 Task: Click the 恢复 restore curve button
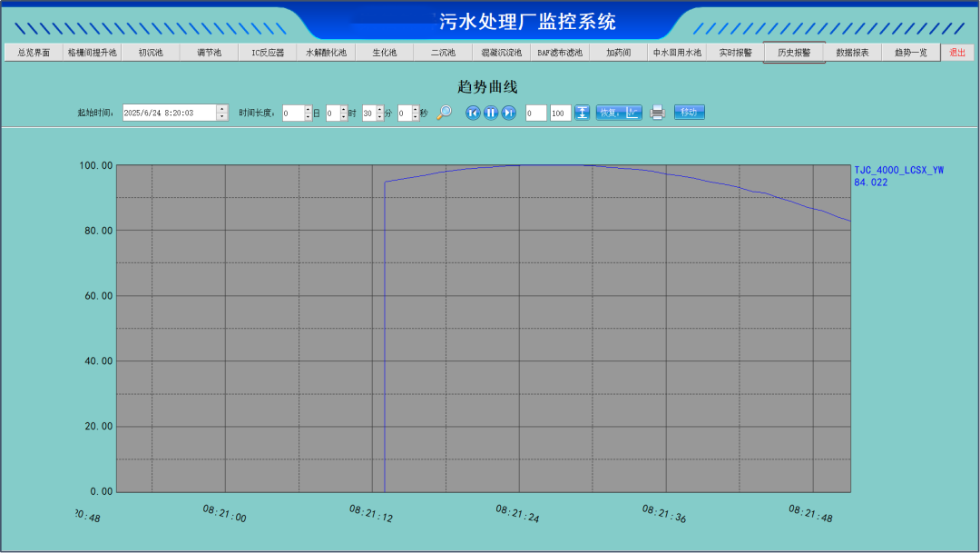point(619,113)
